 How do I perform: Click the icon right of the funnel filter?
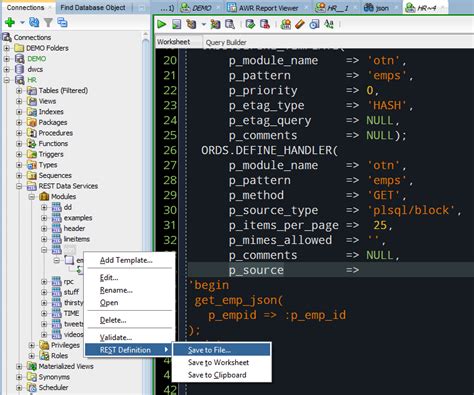pyautogui.click(x=62, y=22)
